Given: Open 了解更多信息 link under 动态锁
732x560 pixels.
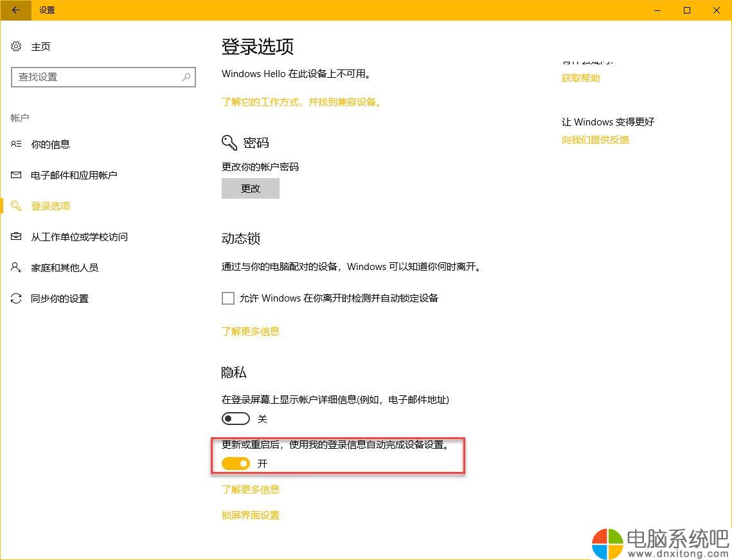Looking at the screenshot, I should [x=250, y=331].
